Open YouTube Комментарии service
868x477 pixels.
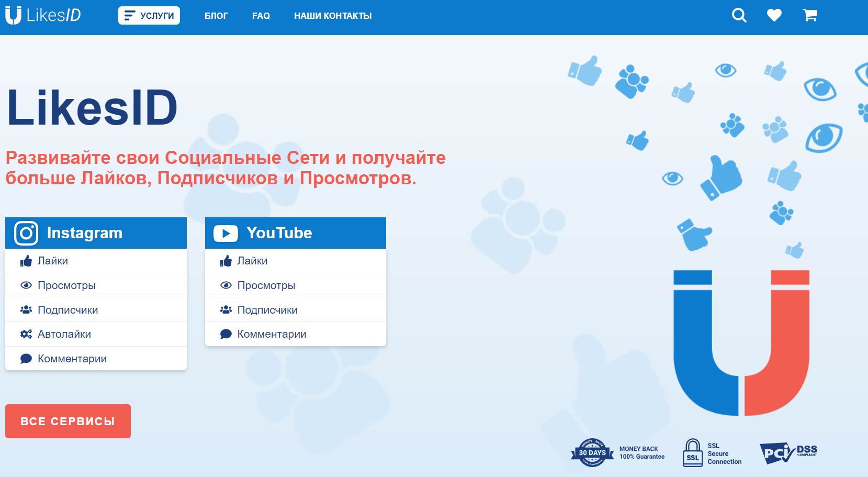[272, 334]
